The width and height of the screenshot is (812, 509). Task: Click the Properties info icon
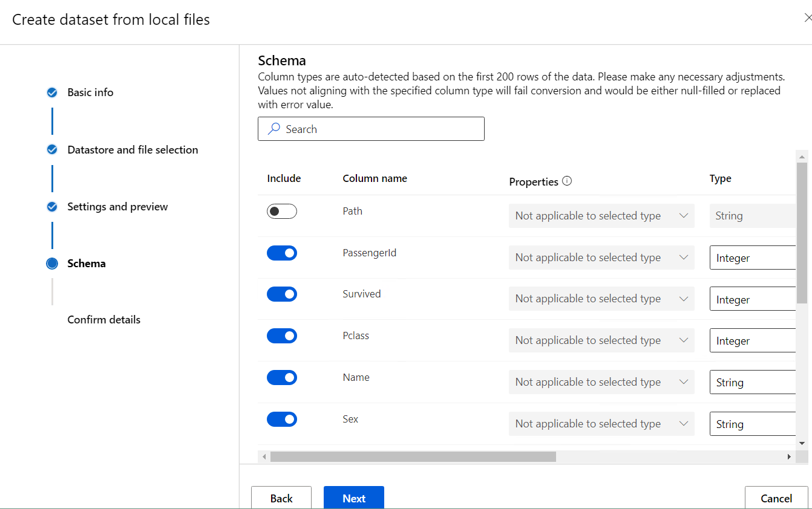click(567, 181)
